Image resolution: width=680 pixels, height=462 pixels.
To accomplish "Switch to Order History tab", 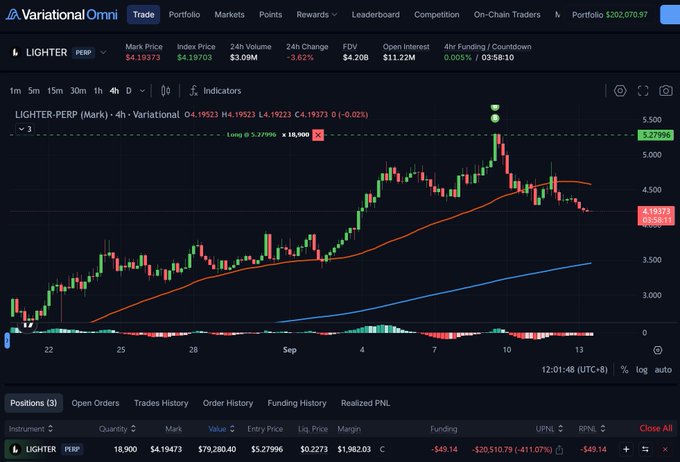I will pyautogui.click(x=228, y=403).
